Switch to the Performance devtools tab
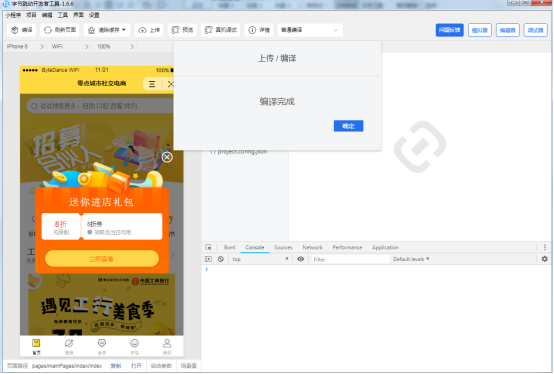The image size is (554, 374). click(347, 247)
